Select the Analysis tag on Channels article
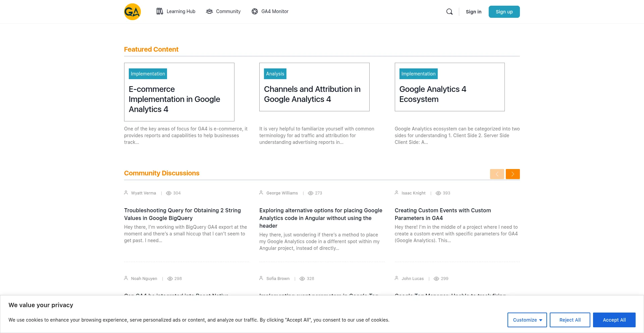 (275, 73)
